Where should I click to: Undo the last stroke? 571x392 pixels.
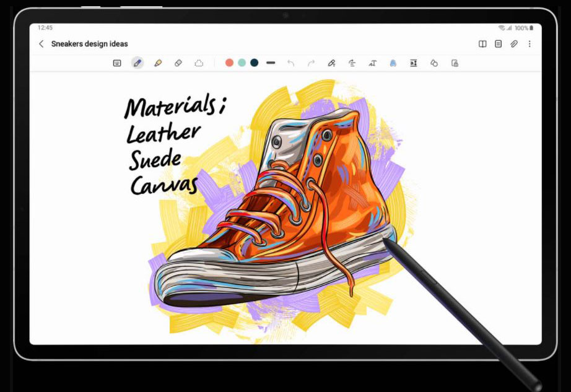pyautogui.click(x=290, y=63)
